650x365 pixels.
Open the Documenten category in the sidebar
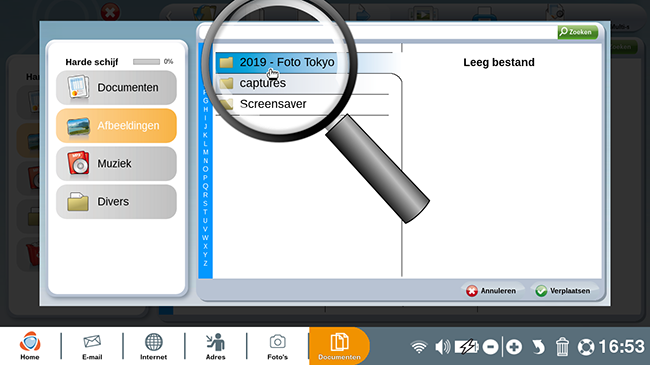coord(116,88)
